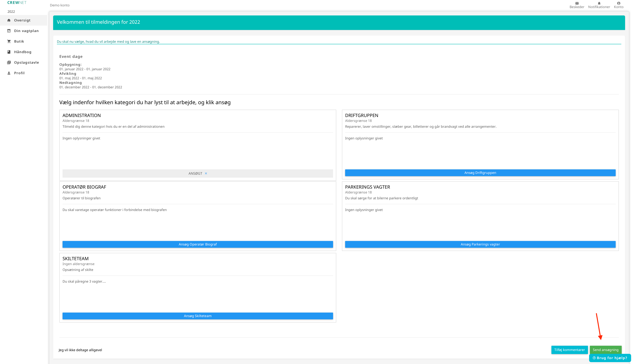Select Håndbog in the sidebar

[x=24, y=52]
